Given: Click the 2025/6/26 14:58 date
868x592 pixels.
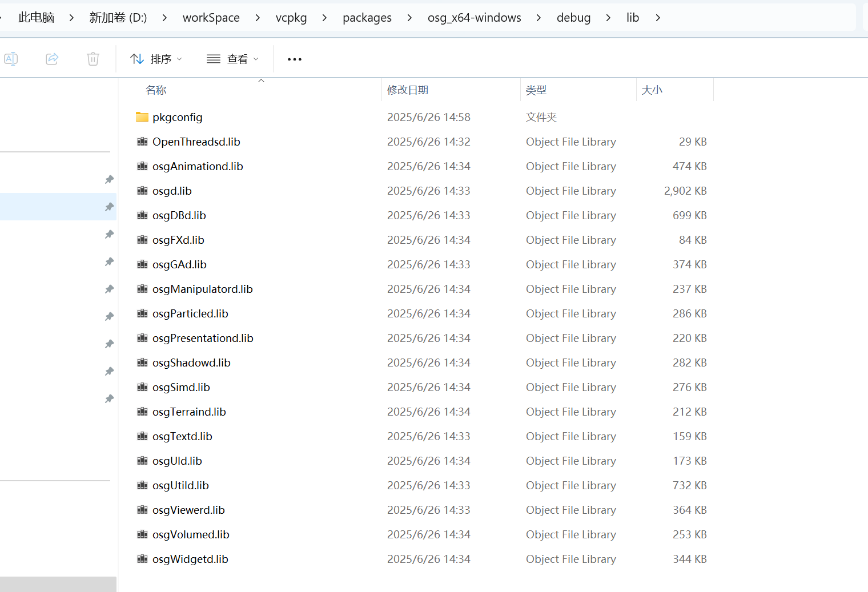Looking at the screenshot, I should pos(429,117).
